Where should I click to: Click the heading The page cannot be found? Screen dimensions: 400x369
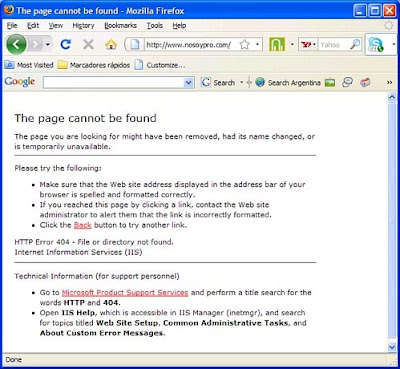click(x=85, y=118)
